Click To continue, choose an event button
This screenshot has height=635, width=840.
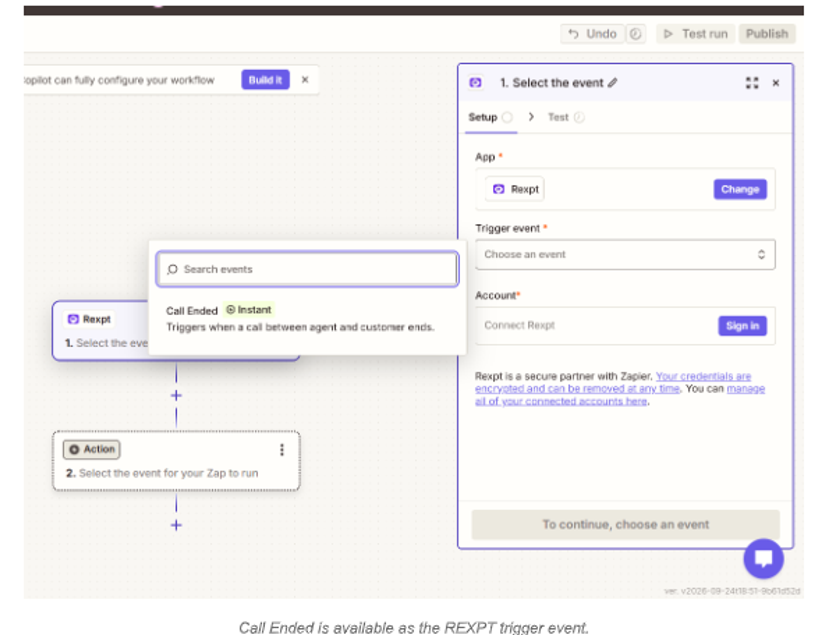point(625,524)
